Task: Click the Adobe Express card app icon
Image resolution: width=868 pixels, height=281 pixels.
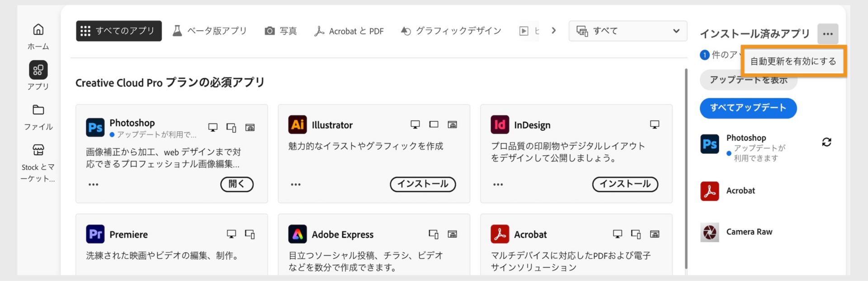Action: click(297, 234)
